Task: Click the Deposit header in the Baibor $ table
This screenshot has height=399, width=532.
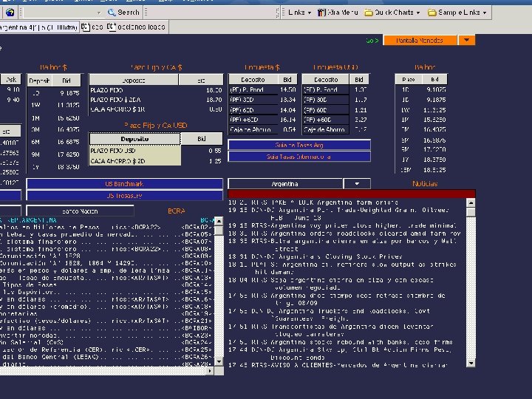Action: [x=39, y=81]
